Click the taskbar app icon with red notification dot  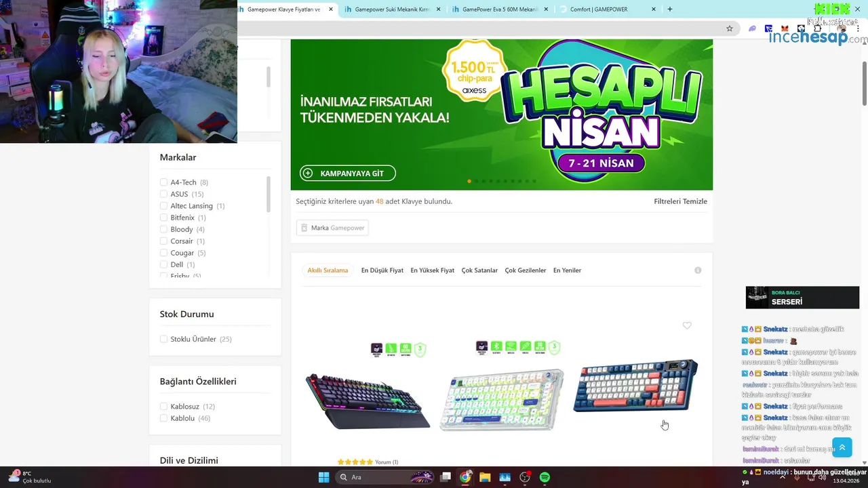(x=525, y=477)
